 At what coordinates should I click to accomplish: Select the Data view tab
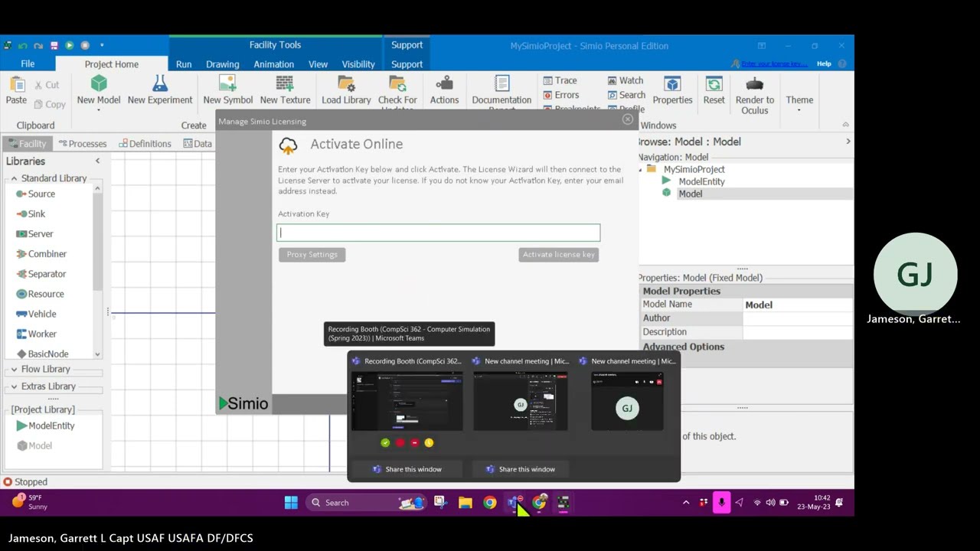(198, 144)
